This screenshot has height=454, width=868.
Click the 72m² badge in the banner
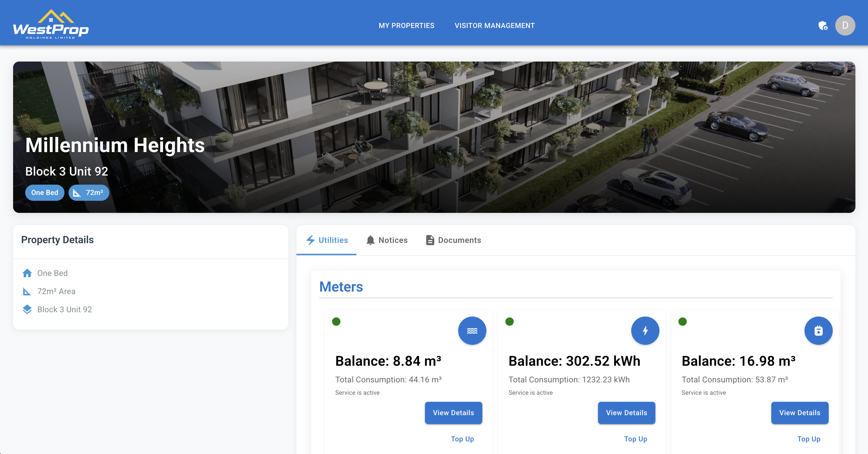click(x=89, y=193)
